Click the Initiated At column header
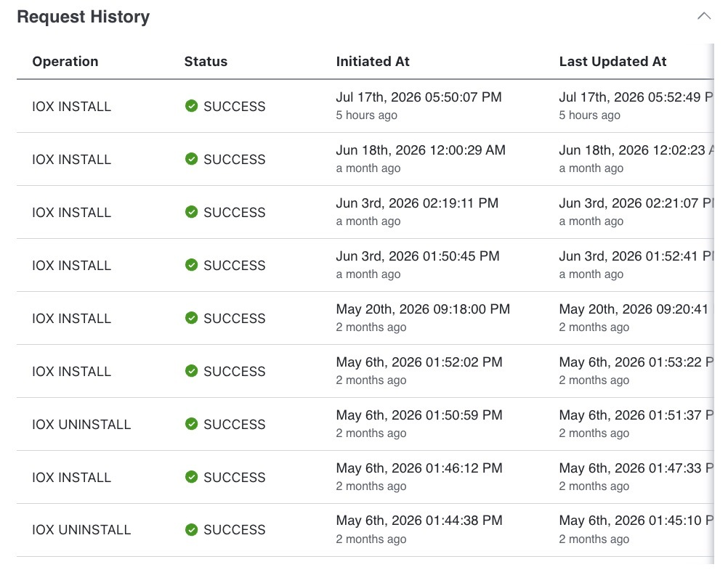The width and height of the screenshot is (728, 575). (x=373, y=61)
